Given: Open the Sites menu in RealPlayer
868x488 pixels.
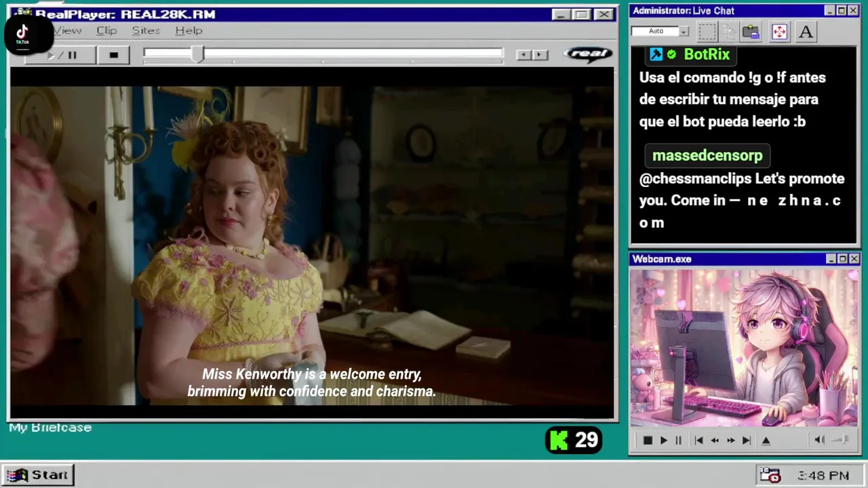Looking at the screenshot, I should click(146, 30).
